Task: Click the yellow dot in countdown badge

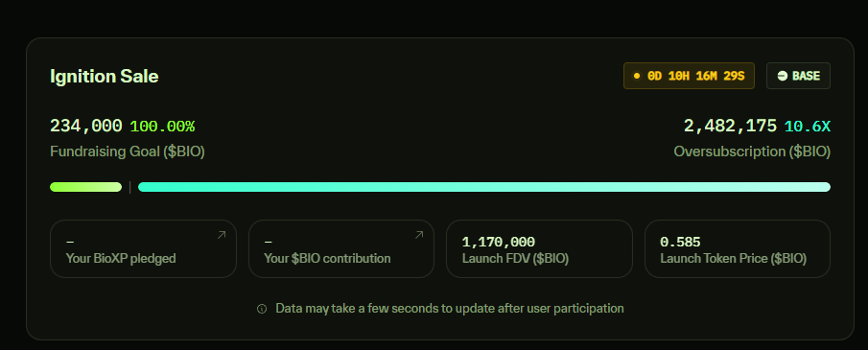Action: (637, 76)
